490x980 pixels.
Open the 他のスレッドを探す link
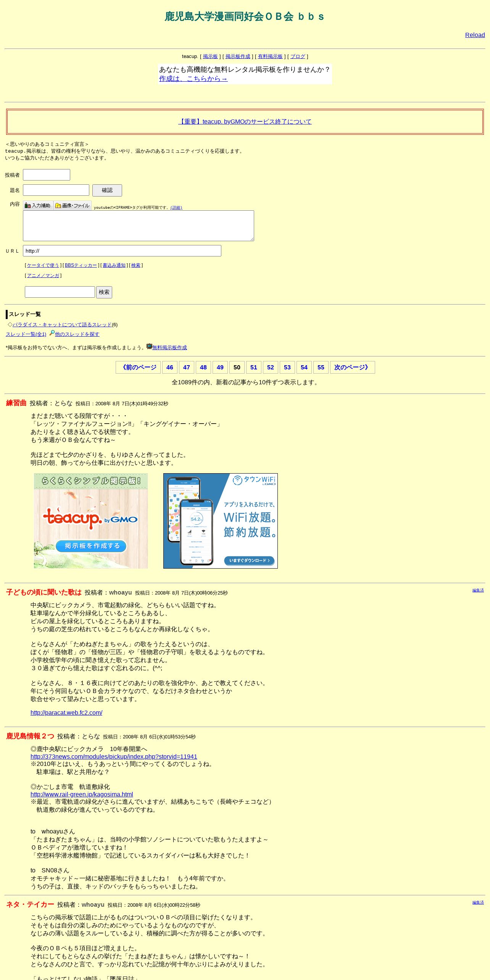coord(77,334)
